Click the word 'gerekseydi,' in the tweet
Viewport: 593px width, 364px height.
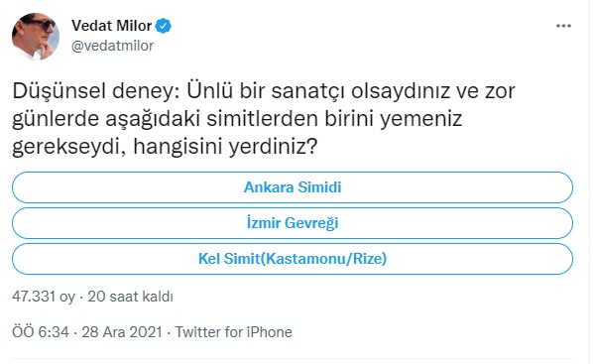pos(69,147)
